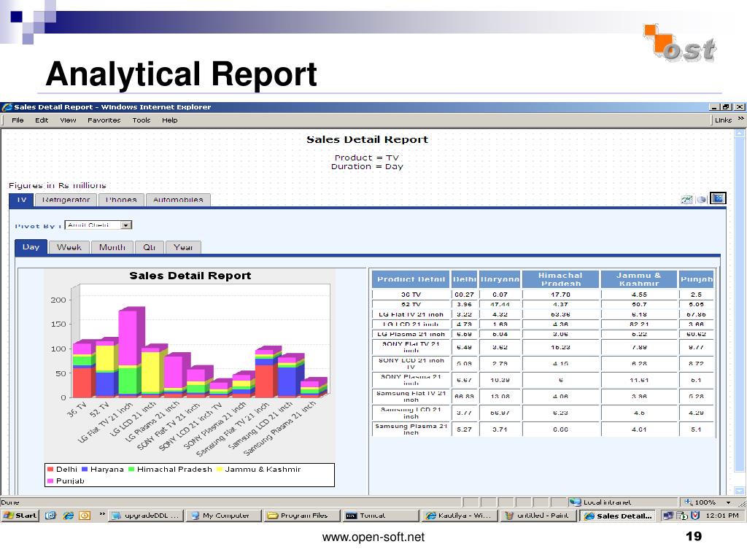
Task: Expand the Links toolbar chevron
Action: click(740, 119)
